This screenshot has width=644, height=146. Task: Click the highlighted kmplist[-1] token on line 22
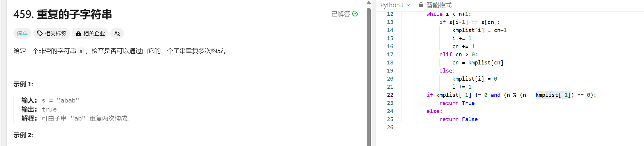[x=553, y=95]
